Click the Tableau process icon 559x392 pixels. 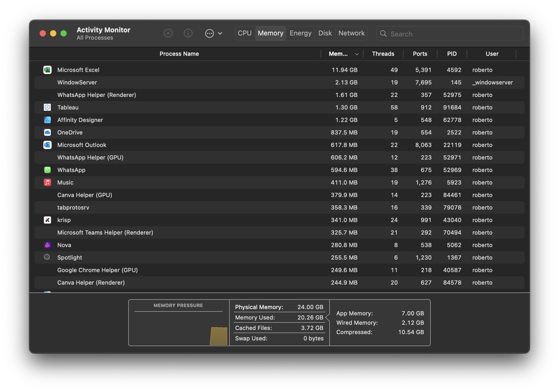[47, 107]
